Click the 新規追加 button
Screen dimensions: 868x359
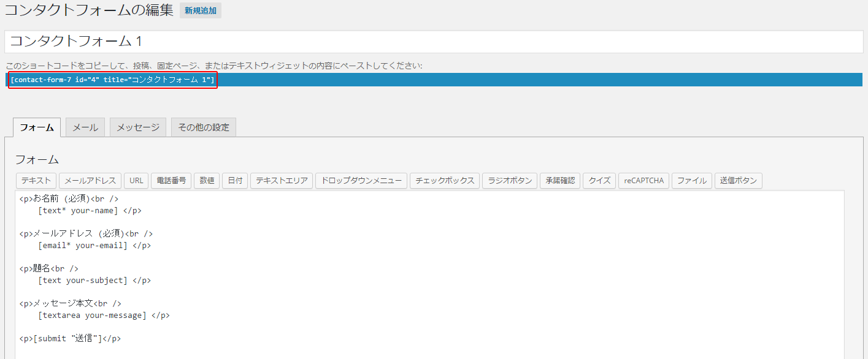pos(200,10)
